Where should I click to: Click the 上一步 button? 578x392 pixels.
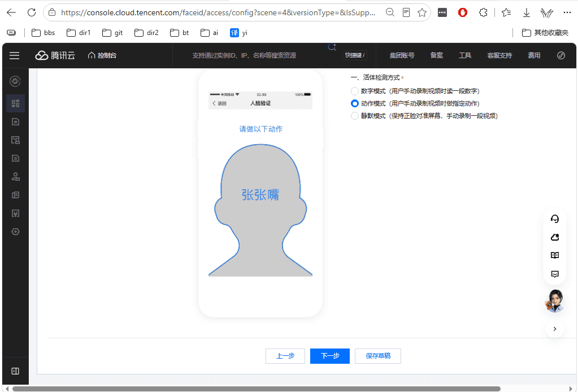click(x=285, y=356)
